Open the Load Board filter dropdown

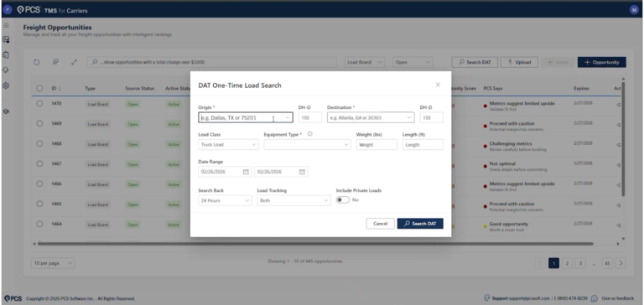tap(365, 62)
